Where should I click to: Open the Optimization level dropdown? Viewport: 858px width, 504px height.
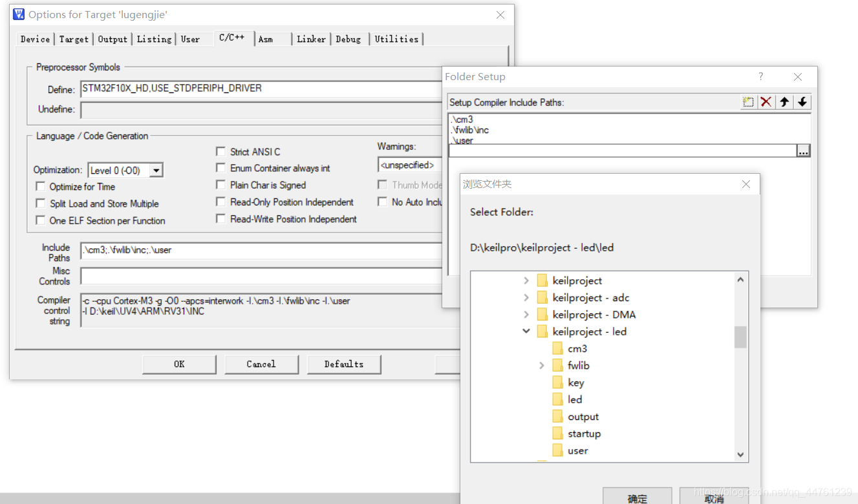point(156,171)
